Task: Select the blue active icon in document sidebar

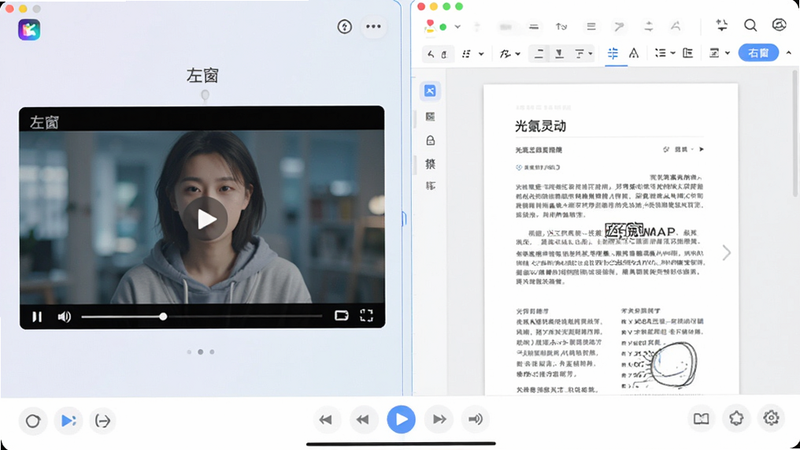Action: [430, 91]
